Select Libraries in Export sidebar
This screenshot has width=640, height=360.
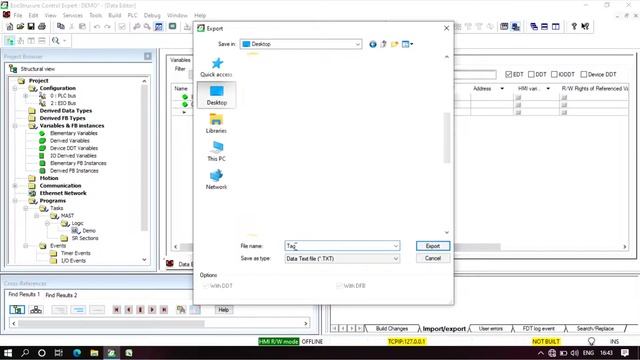[x=216, y=123]
